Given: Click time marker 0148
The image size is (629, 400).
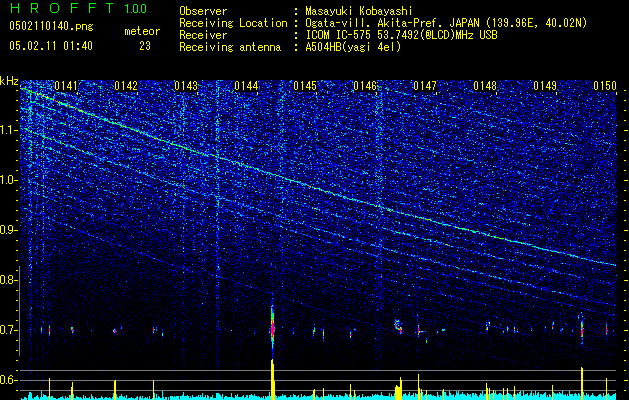Looking at the screenshot, I should [x=485, y=85].
